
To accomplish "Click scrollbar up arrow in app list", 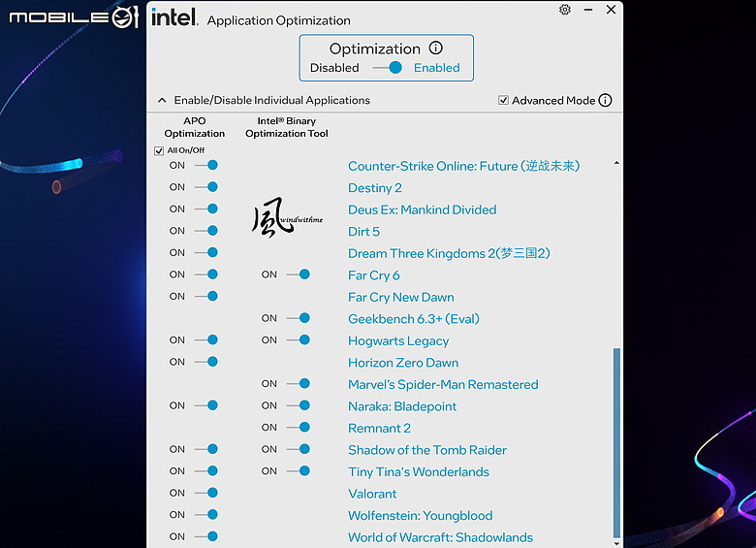I will 616,164.
